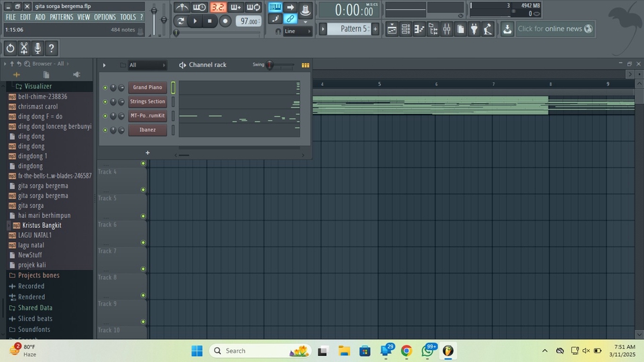Open the project picker copy icon

pyautogui.click(x=460, y=29)
